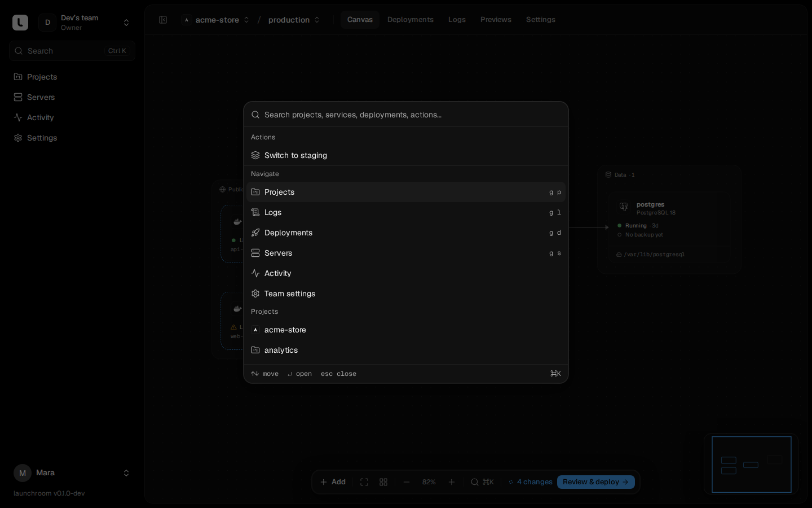Open the 4 changes link
812x508 pixels.
[x=531, y=482]
